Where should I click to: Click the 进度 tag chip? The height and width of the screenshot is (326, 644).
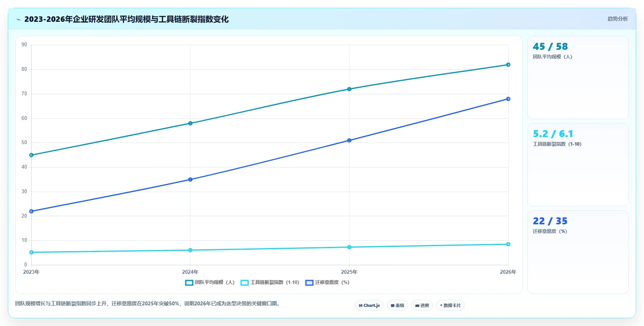(x=422, y=305)
